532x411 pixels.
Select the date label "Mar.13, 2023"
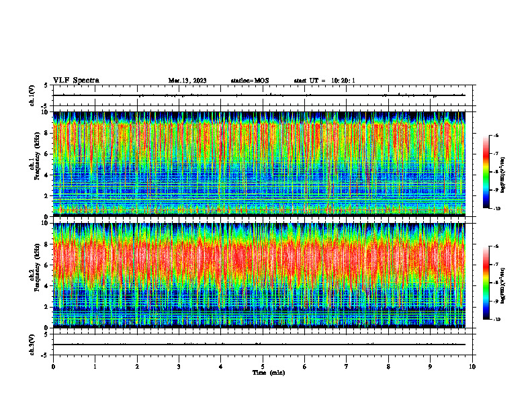(187, 81)
